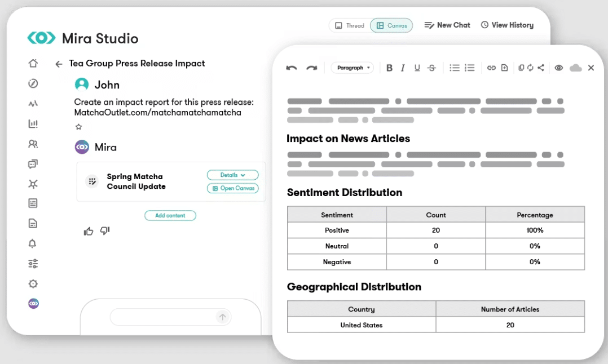The image size is (608, 364).
Task: Go back with the left arrow
Action: (x=59, y=64)
